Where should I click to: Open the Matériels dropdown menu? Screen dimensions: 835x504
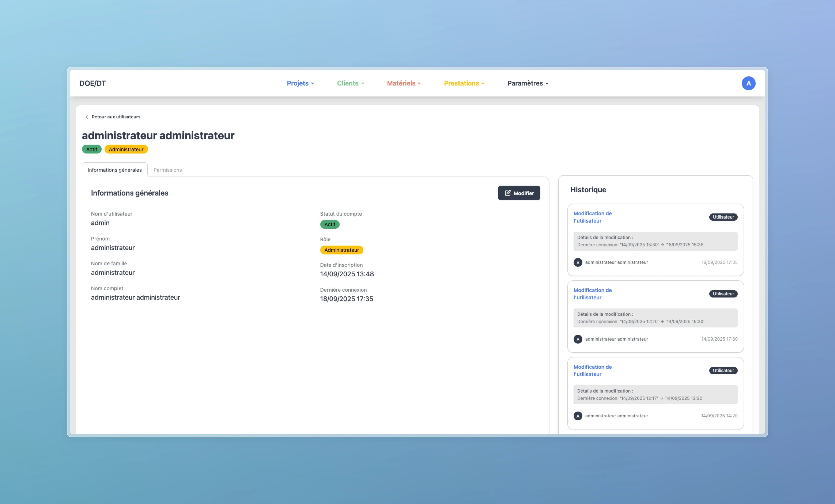click(404, 83)
